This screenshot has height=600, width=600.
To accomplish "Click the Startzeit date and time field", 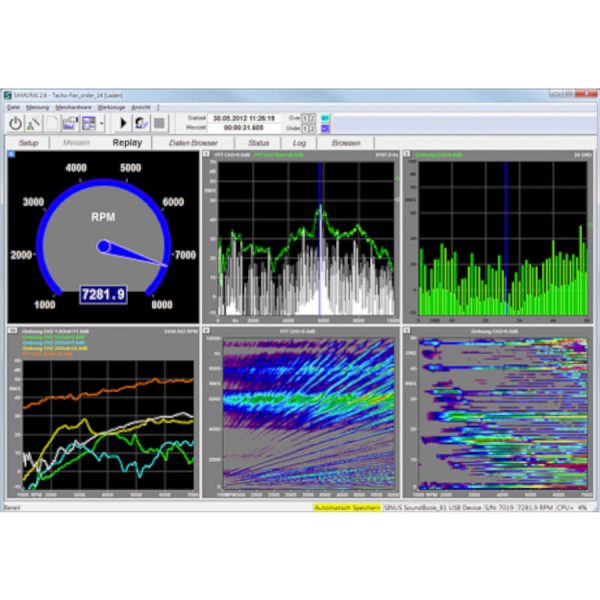I will (244, 118).
